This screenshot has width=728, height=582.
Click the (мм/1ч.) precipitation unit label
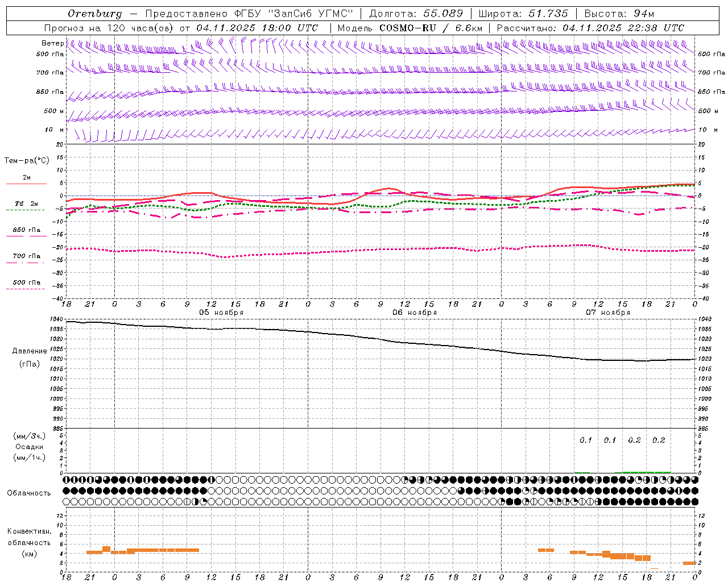point(30,458)
